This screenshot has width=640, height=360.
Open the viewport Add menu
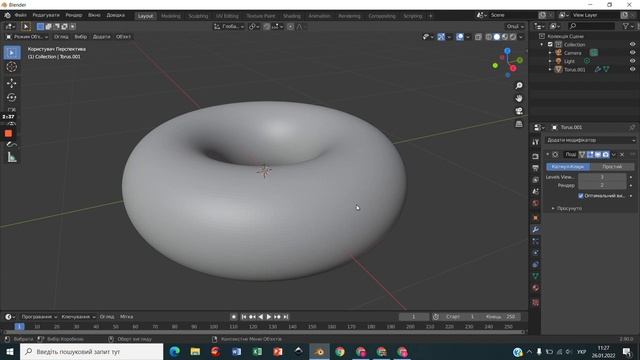101,37
